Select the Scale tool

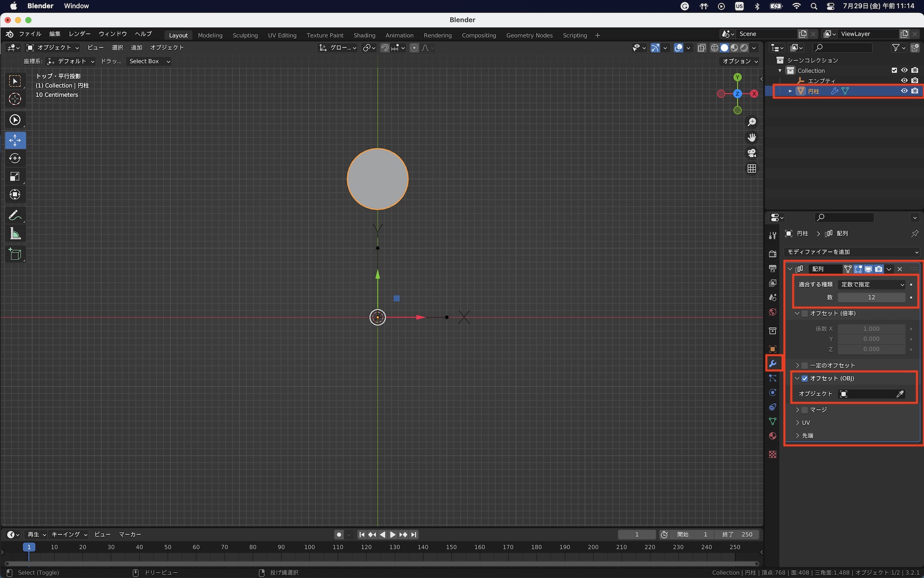(15, 177)
